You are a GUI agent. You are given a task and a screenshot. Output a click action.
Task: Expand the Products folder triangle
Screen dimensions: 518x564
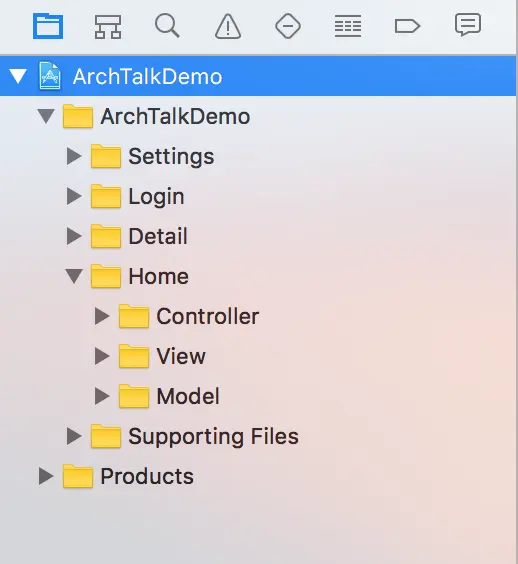point(46,476)
